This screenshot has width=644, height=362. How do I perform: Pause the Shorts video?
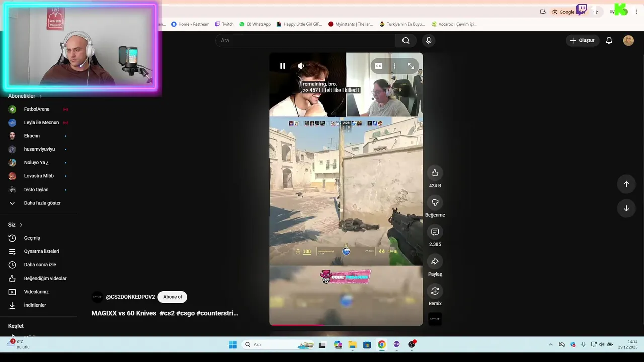click(x=283, y=66)
